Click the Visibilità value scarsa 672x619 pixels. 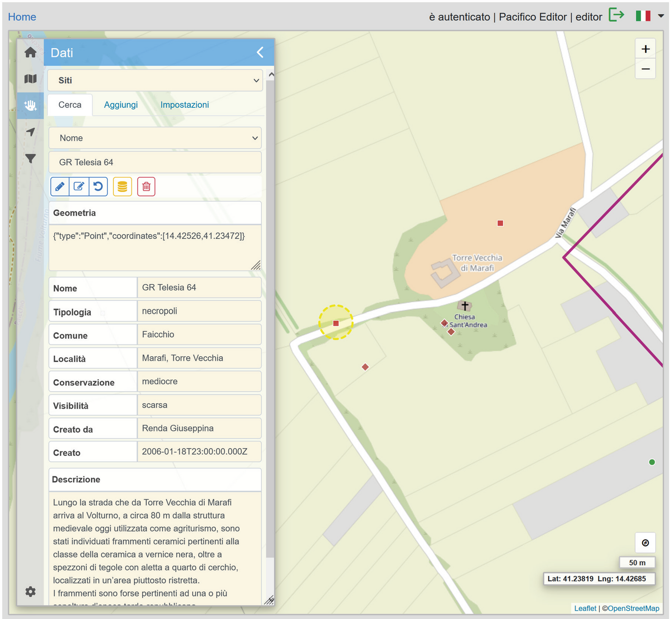click(199, 405)
